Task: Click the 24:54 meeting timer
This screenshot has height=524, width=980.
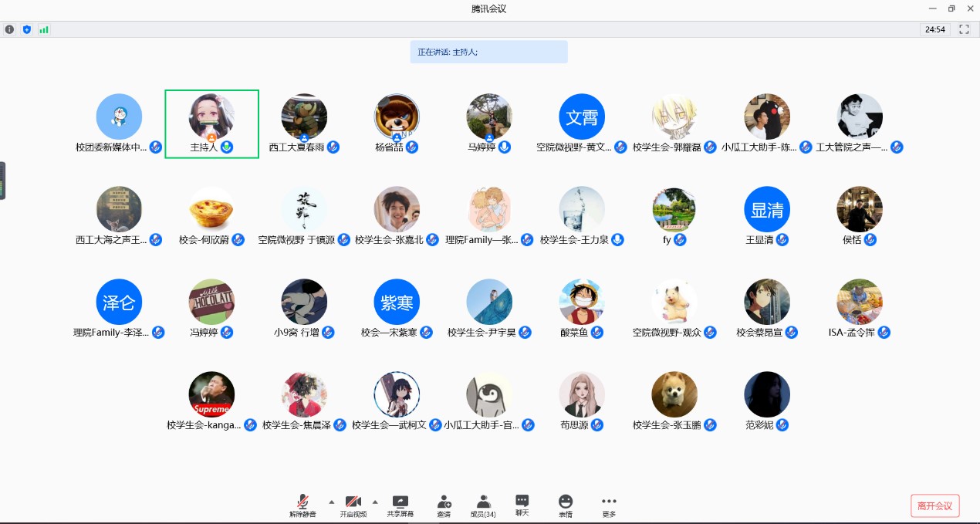Action: [x=935, y=29]
